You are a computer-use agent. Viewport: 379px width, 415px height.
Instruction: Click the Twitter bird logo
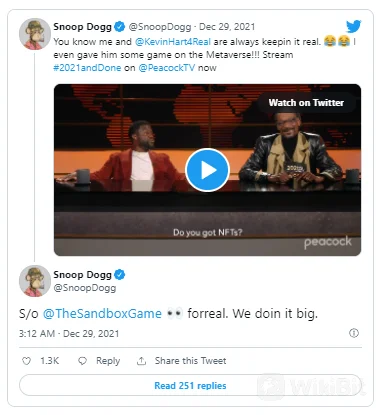(x=353, y=26)
